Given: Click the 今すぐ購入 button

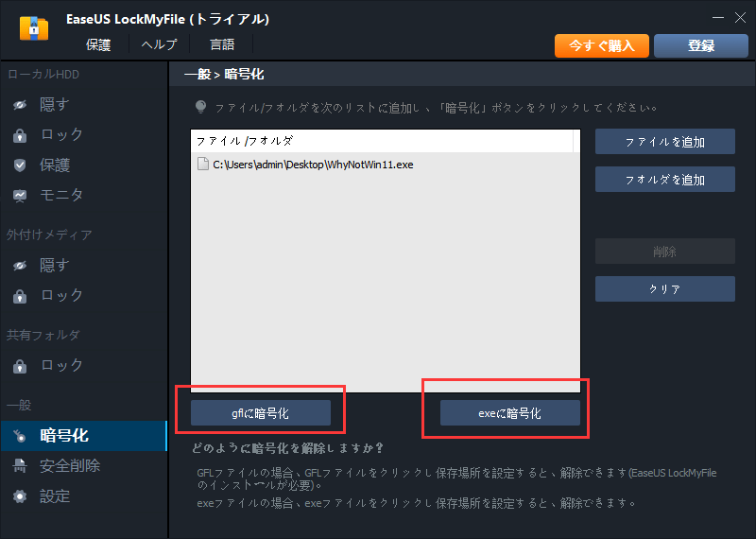Looking at the screenshot, I should pos(601,45).
